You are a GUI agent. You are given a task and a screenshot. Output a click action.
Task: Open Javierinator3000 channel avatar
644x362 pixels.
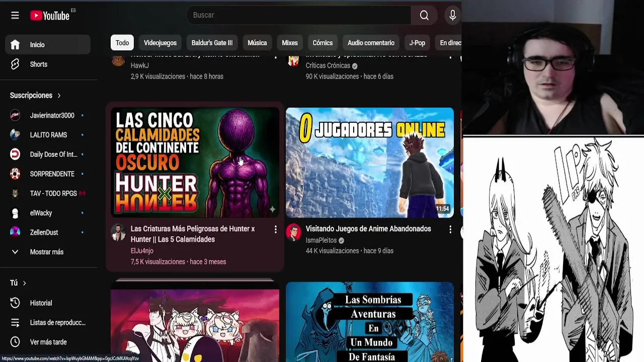click(x=15, y=115)
